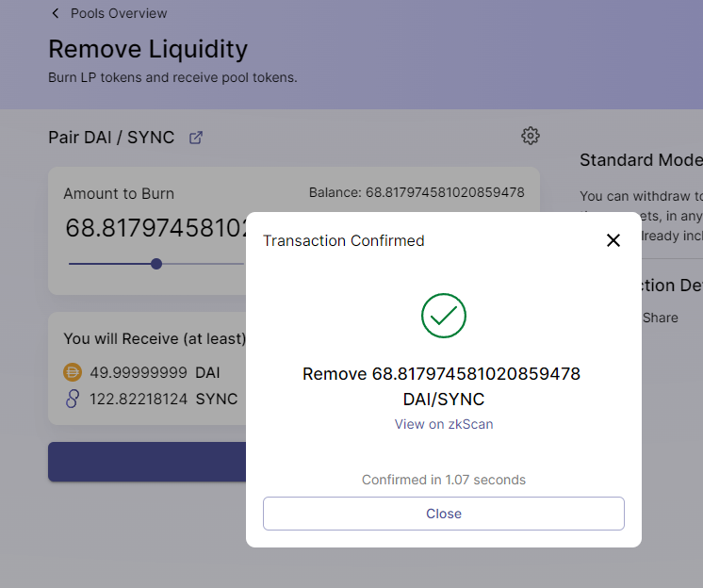This screenshot has height=588, width=703.
Task: Click the Transaction Confirmed title
Action: coord(343,240)
